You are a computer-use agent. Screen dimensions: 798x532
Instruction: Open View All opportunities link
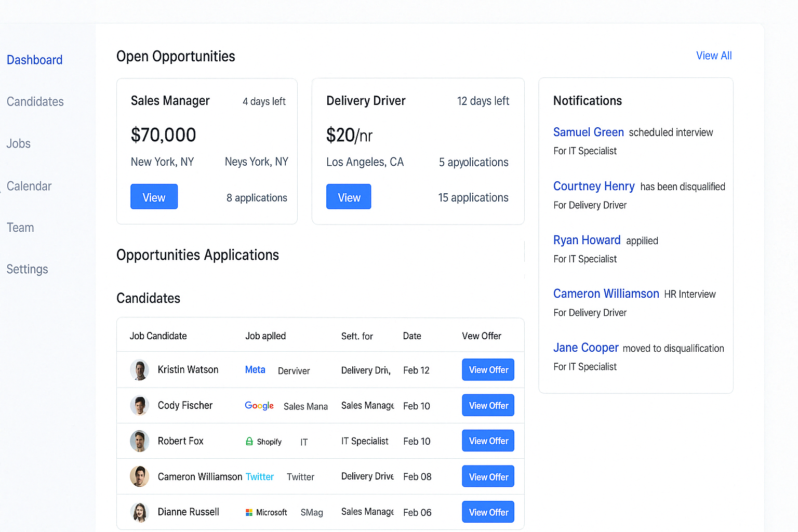point(714,56)
